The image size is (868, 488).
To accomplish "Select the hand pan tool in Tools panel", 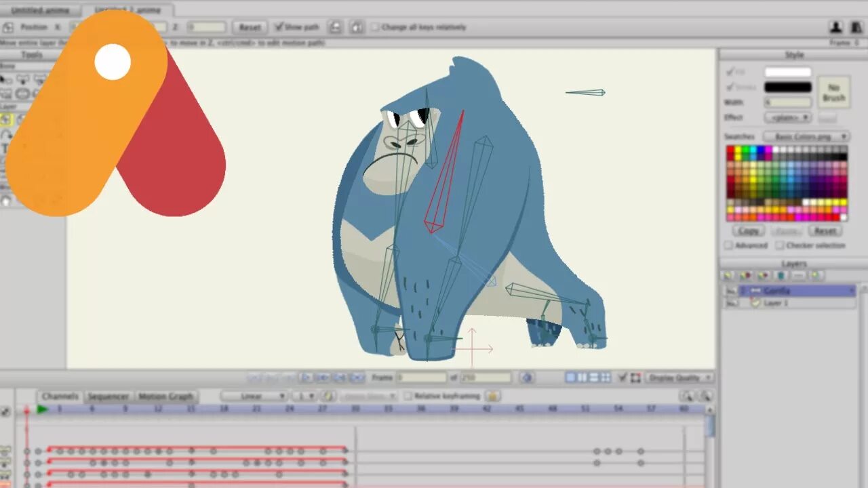I will click(x=6, y=201).
